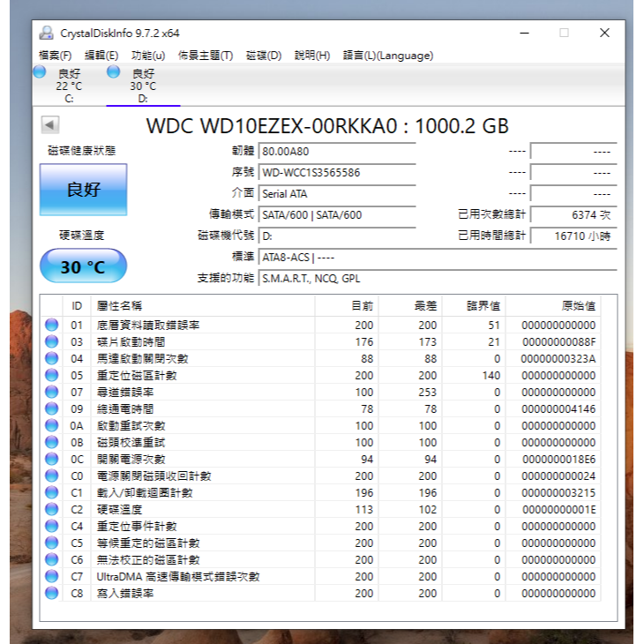Click status orb of attribute C6 row
The image size is (644, 644).
[51, 560]
